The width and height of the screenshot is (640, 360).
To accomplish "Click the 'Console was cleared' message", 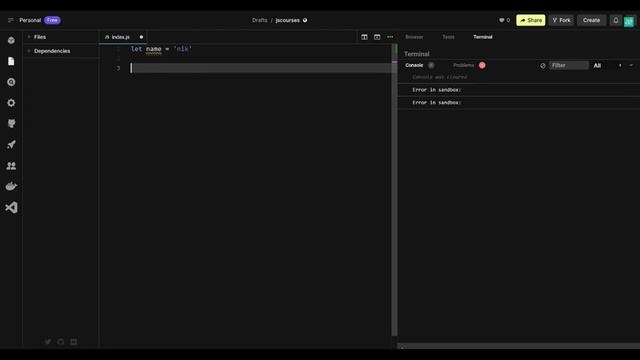I will tap(440, 77).
